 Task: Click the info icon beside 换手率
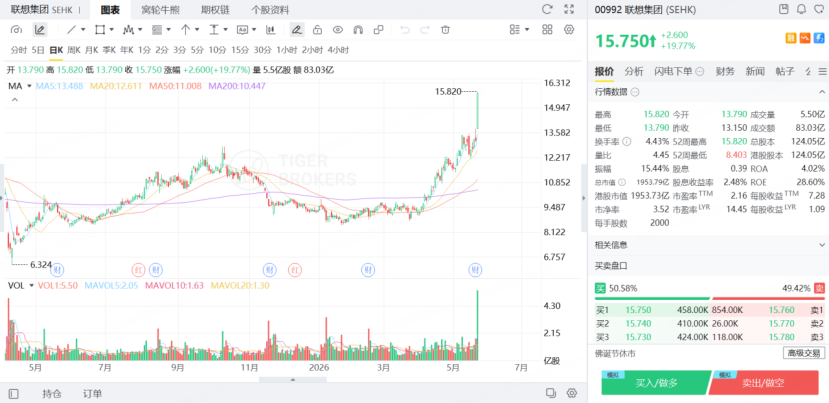[x=627, y=141]
